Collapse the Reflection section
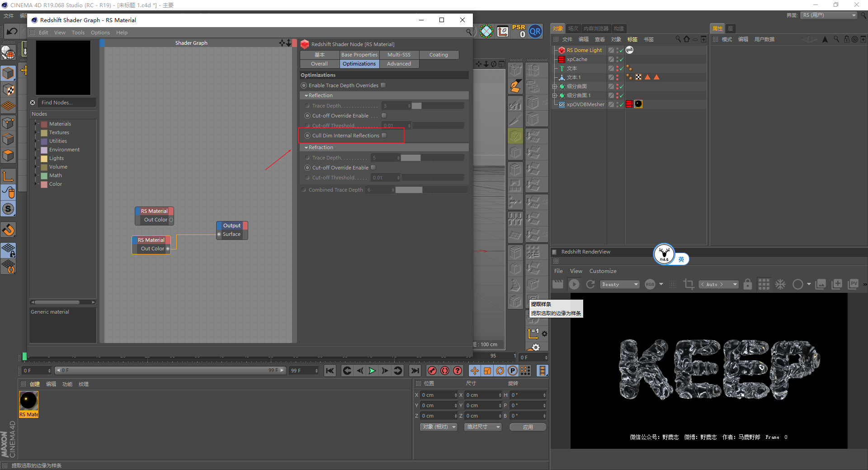 point(306,95)
